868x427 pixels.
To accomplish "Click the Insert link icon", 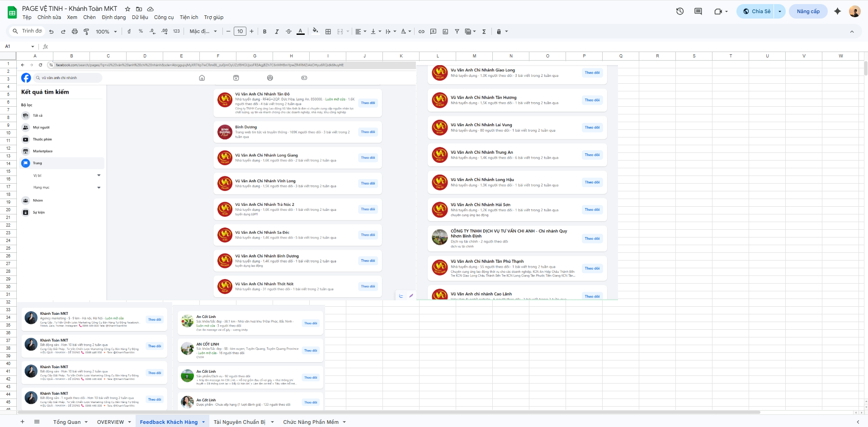I will [x=421, y=32].
